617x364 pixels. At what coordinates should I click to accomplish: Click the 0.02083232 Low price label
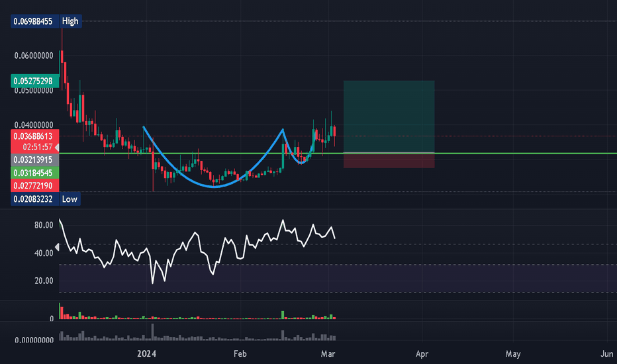tap(34, 199)
